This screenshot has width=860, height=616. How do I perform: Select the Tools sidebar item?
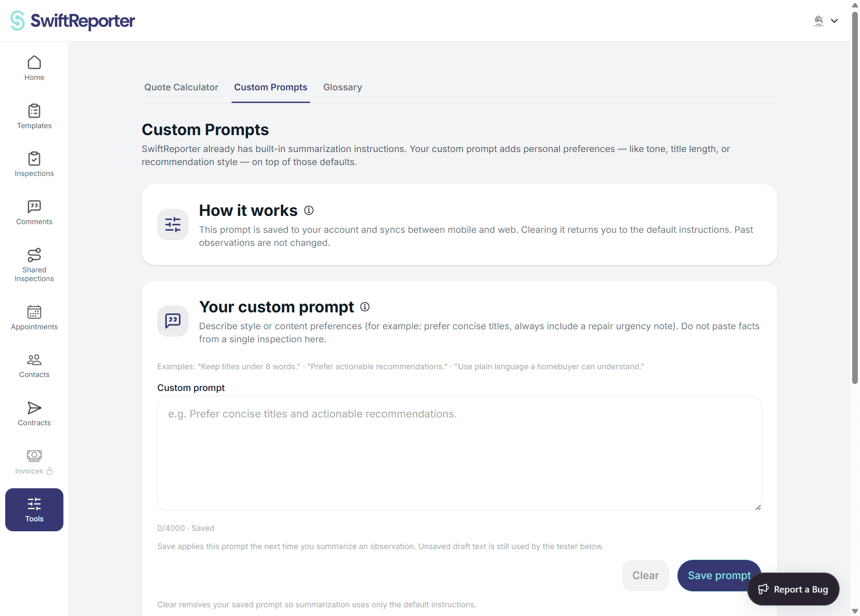[x=34, y=510]
